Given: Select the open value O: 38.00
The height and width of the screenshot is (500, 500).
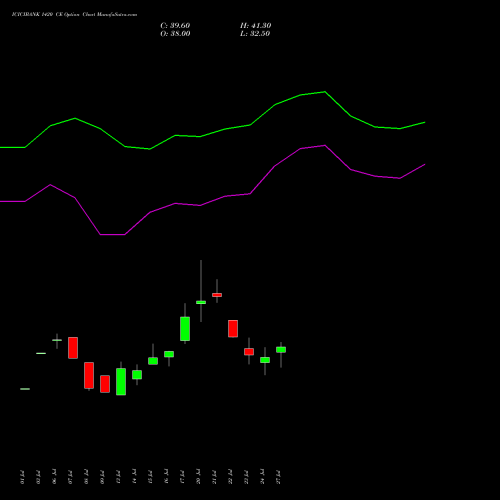Looking at the screenshot, I should [x=175, y=34].
